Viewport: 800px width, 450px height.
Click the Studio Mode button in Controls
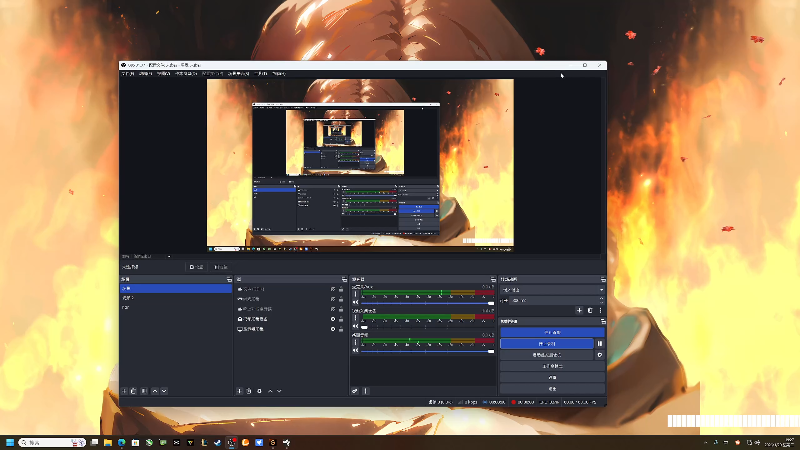point(552,366)
